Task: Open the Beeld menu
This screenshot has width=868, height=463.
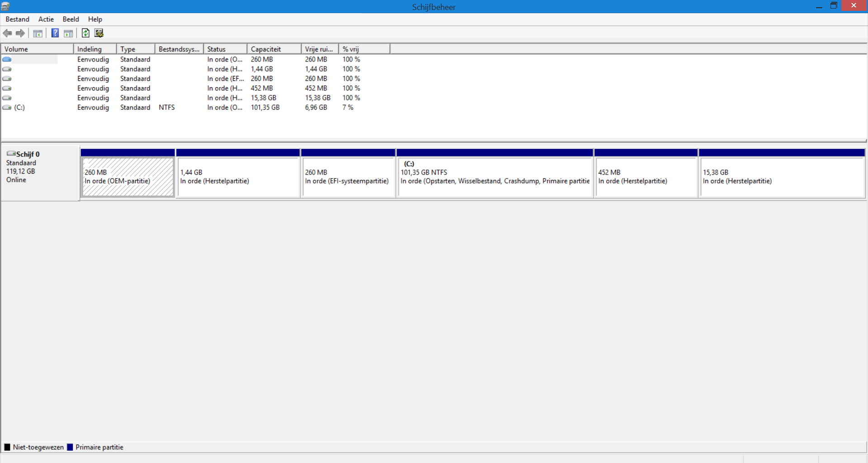Action: [71, 19]
